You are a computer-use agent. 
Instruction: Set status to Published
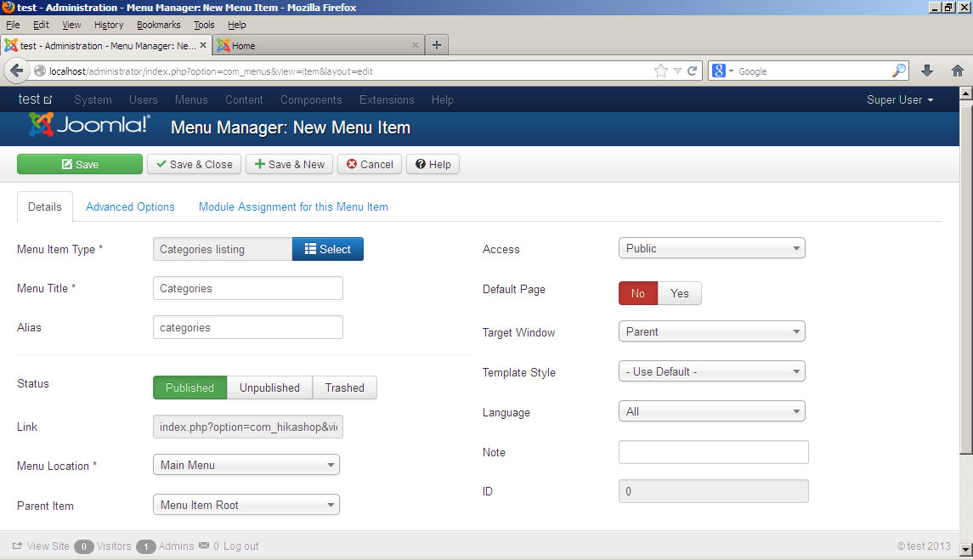(x=190, y=387)
